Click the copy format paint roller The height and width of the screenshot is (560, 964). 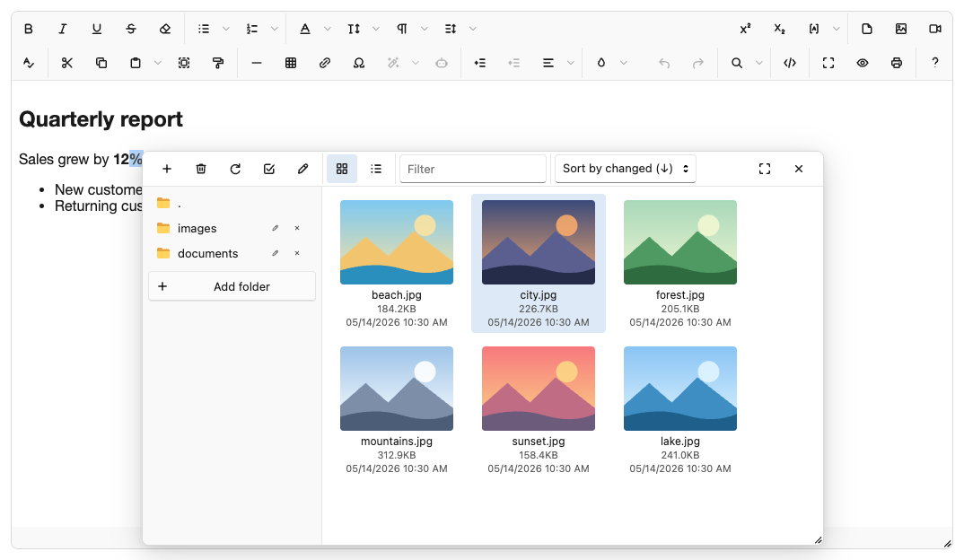click(217, 63)
